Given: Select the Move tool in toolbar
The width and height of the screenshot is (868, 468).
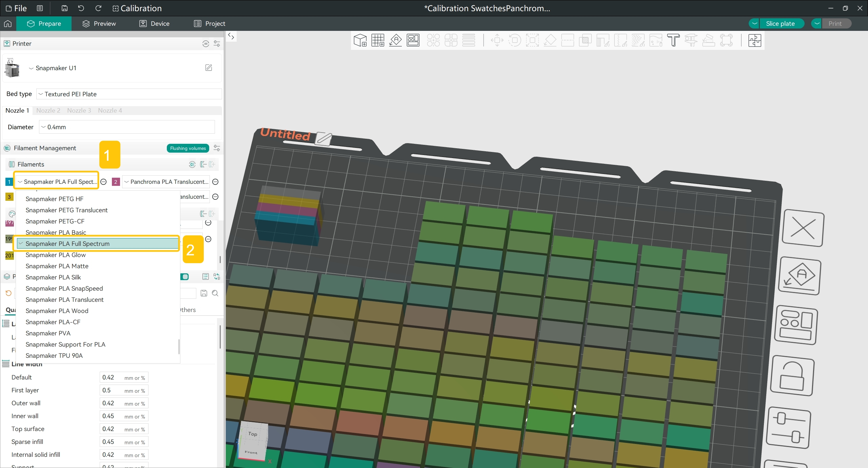Looking at the screenshot, I should pyautogui.click(x=497, y=40).
